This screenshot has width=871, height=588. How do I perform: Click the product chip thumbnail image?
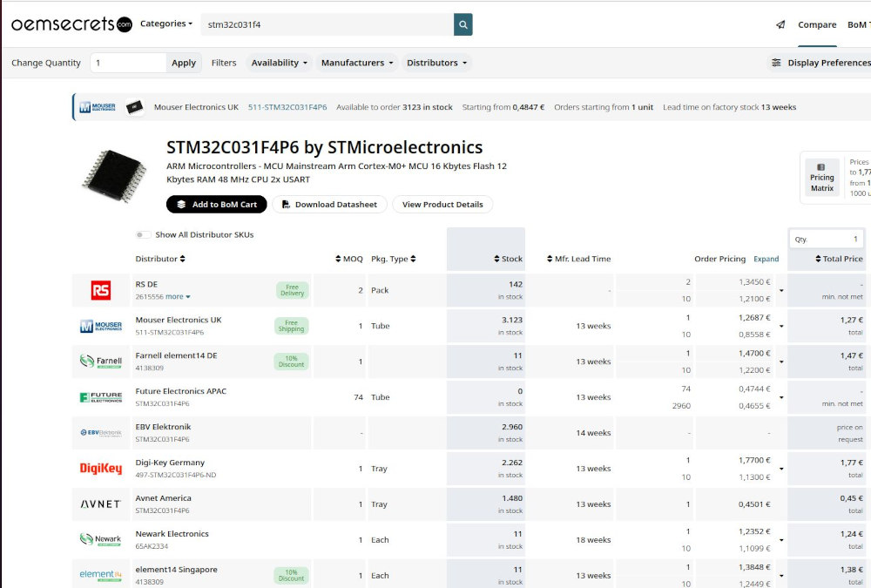tap(114, 171)
